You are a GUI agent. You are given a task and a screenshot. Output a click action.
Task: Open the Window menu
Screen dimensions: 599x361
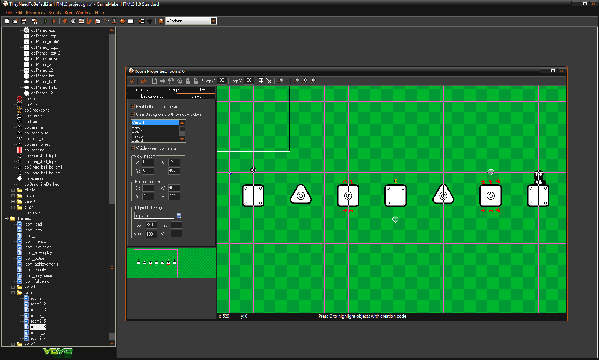coord(83,13)
